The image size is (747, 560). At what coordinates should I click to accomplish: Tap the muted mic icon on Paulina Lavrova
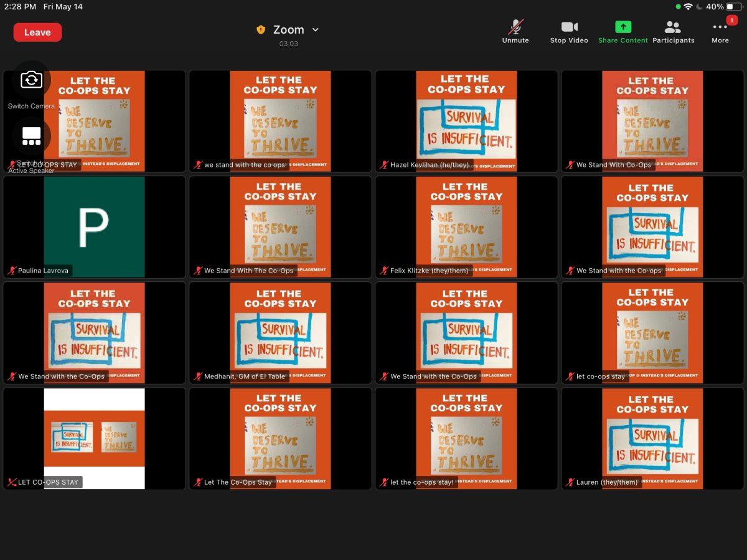[12, 271]
